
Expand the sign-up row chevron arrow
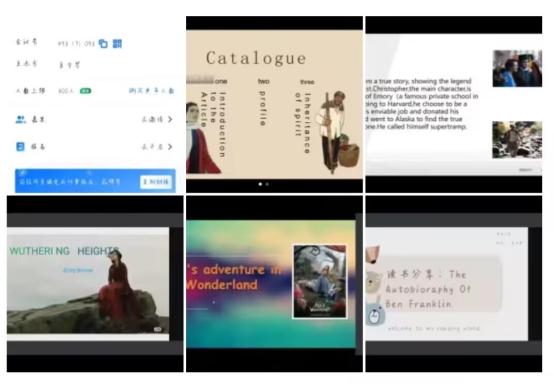[170, 147]
